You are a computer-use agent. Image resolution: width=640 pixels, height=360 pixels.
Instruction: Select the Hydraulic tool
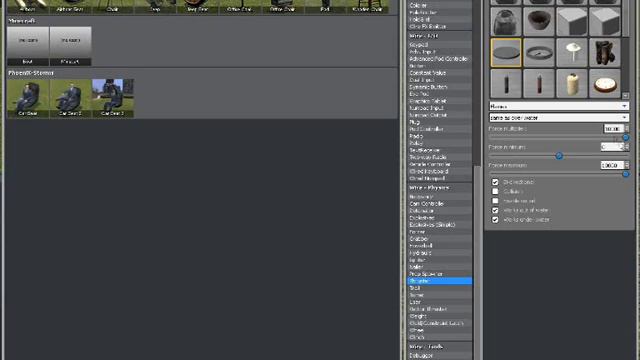pos(440,253)
